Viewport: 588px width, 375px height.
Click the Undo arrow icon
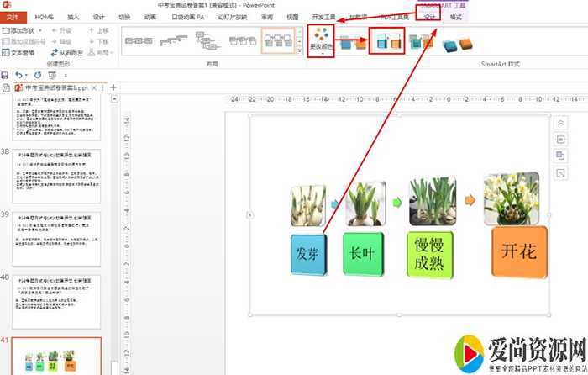click(x=18, y=75)
